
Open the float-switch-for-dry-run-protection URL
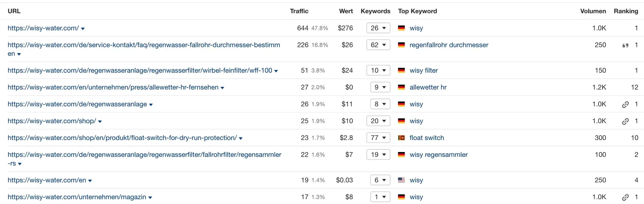click(122, 138)
